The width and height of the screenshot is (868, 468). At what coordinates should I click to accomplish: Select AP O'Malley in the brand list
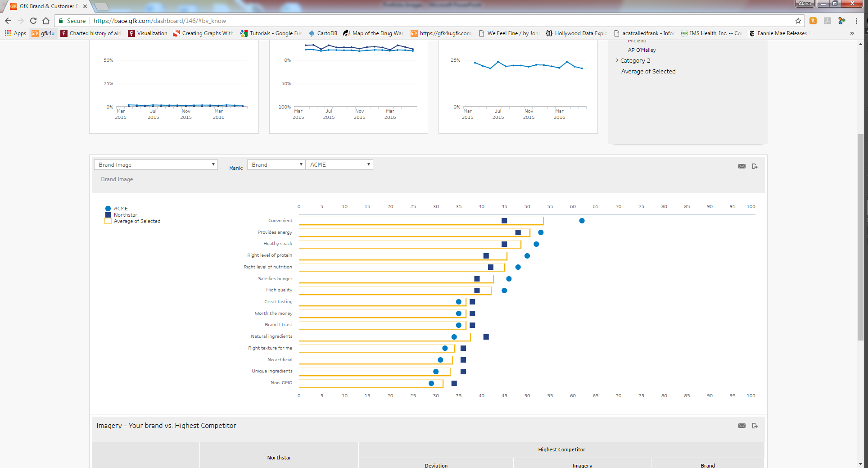pyautogui.click(x=642, y=50)
